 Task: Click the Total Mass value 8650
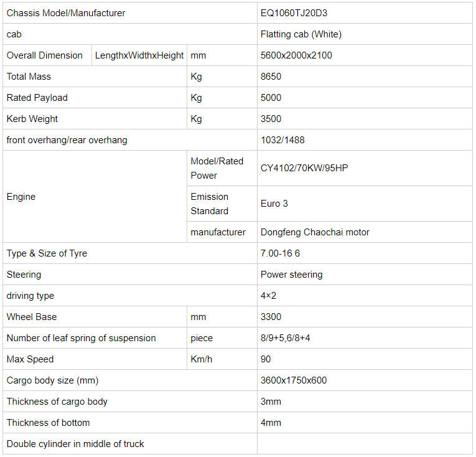click(271, 77)
